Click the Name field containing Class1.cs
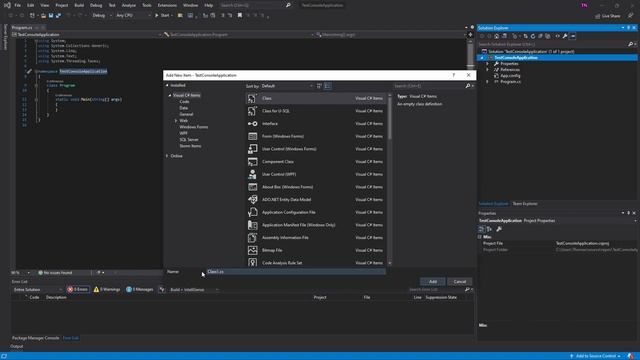Image resolution: width=640 pixels, height=360 pixels. 296,271
